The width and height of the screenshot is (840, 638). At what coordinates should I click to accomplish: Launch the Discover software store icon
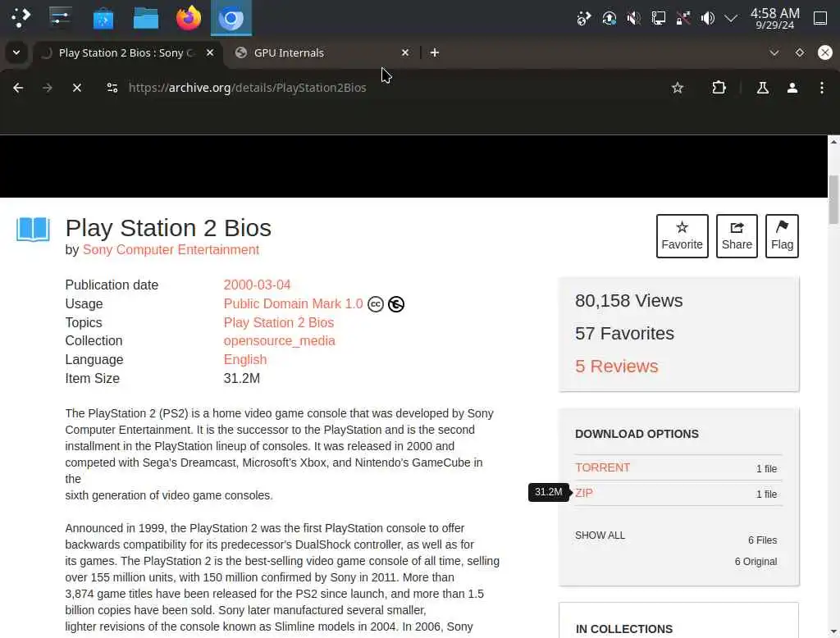point(103,19)
